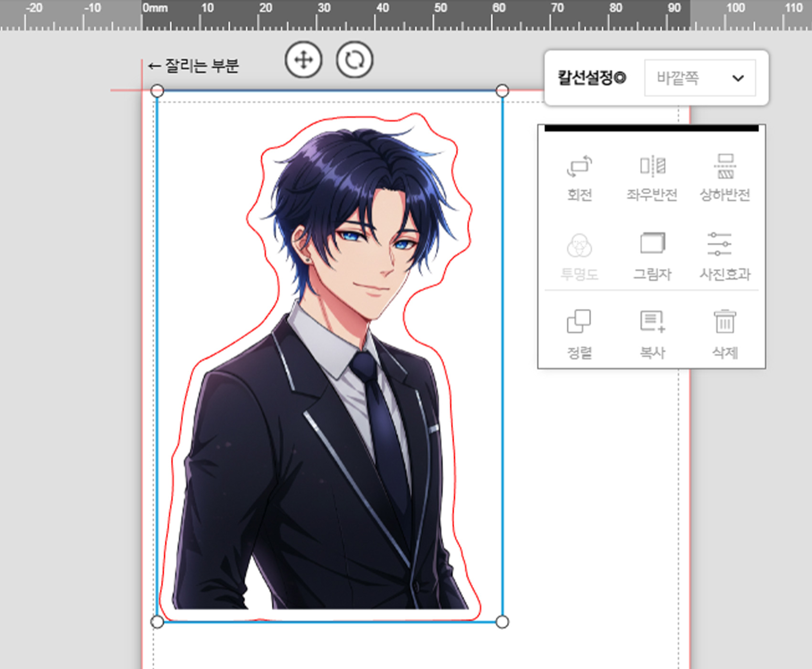Open the 정렬 (arrange) option
This screenshot has width=812, height=669.
click(579, 334)
